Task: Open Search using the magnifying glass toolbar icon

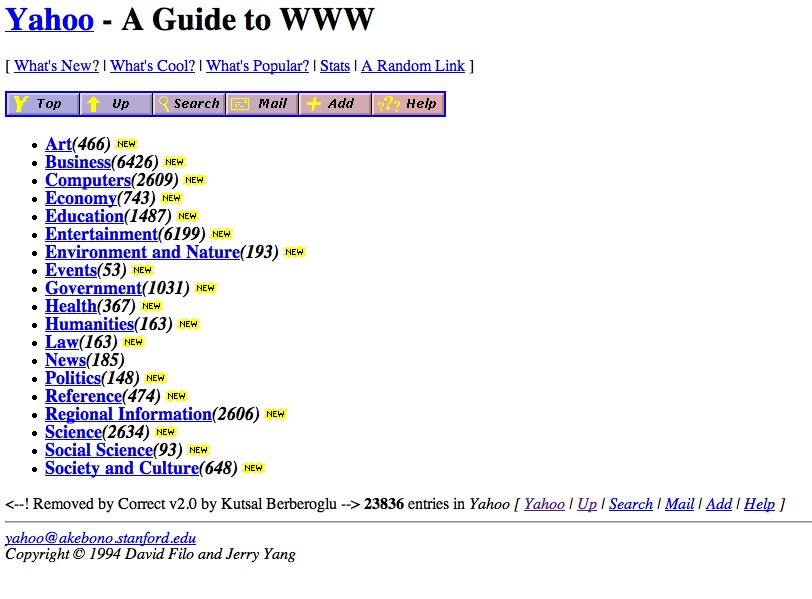Action: point(188,103)
